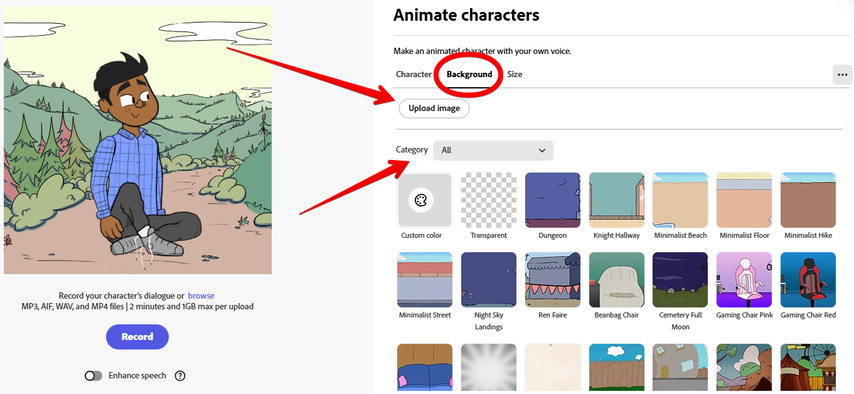Click the Animate characters heading
The width and height of the screenshot is (854, 394).
[466, 15]
